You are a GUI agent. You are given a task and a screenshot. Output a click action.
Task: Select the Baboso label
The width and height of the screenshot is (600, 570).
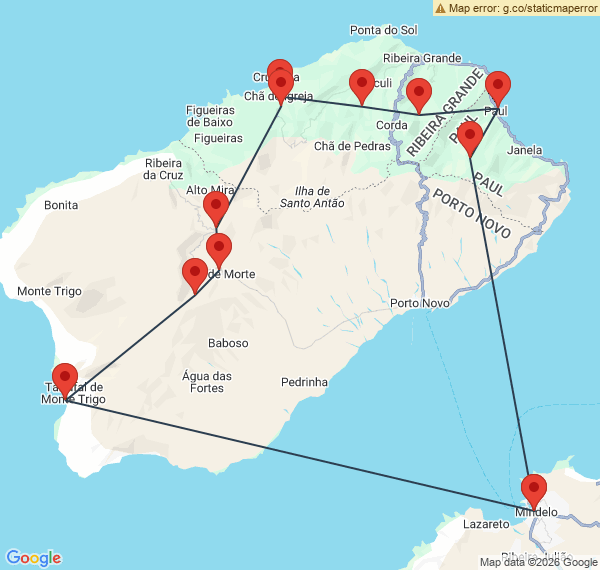click(228, 343)
